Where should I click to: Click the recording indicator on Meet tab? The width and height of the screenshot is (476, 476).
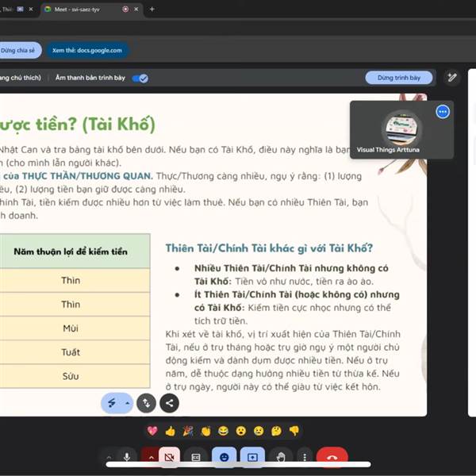pos(125,9)
